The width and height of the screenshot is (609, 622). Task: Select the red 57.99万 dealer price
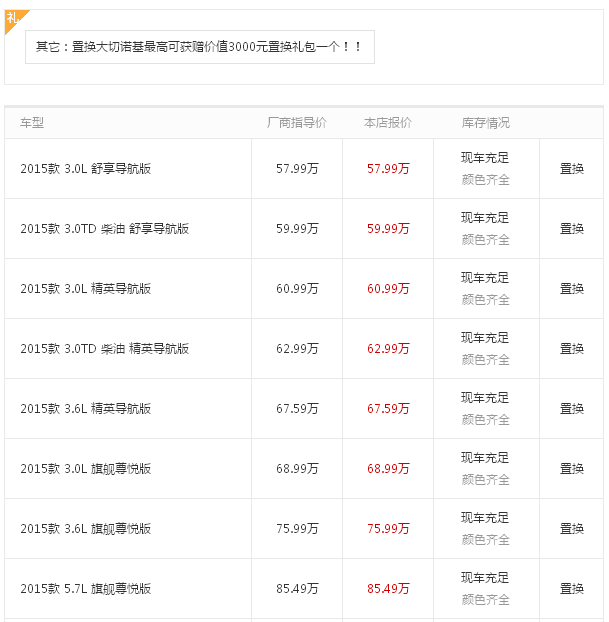point(388,169)
